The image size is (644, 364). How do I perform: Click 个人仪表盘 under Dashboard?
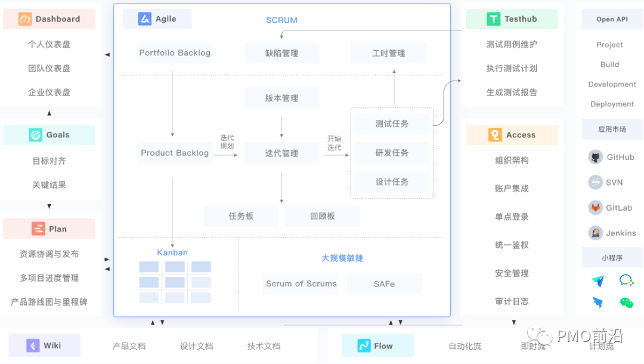[49, 44]
